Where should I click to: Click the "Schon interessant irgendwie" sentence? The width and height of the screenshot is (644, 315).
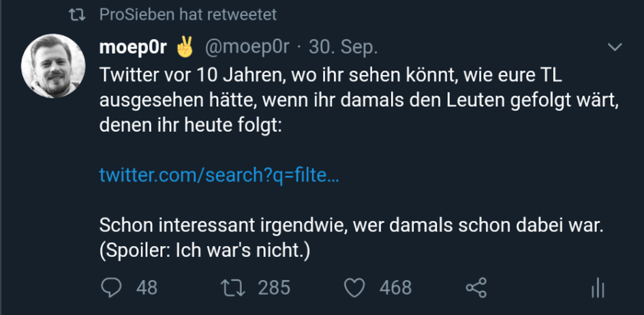351,226
